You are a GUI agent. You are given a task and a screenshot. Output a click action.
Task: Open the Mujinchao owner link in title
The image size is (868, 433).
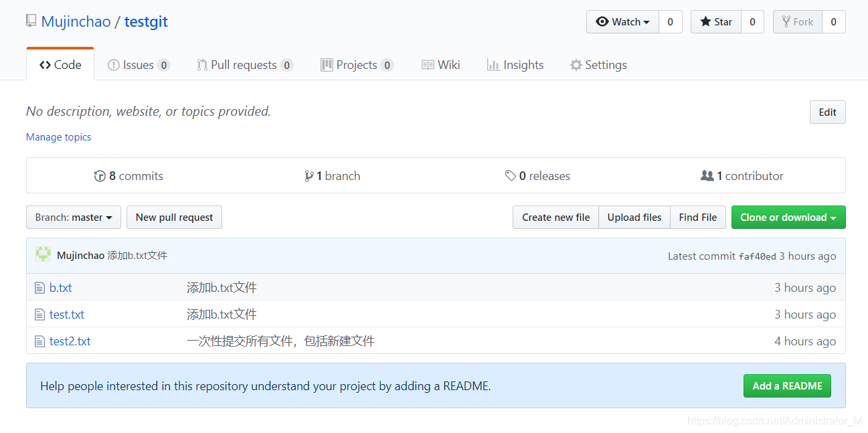76,21
